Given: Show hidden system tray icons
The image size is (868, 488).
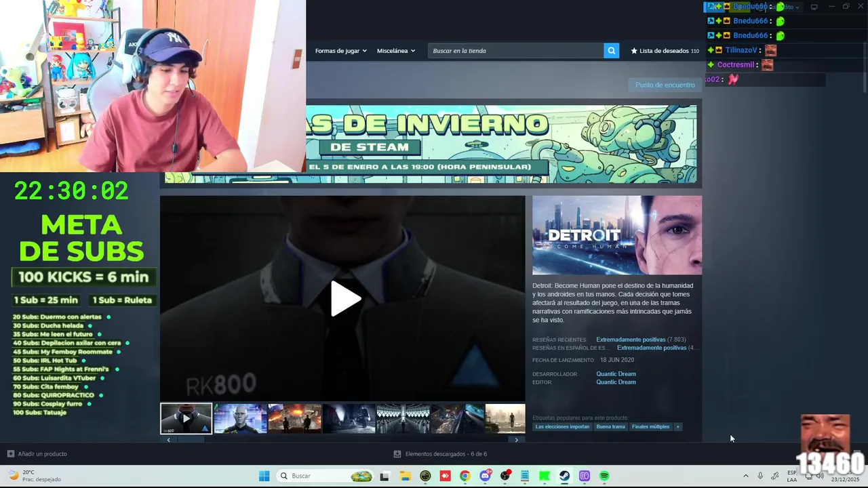Looking at the screenshot, I should pyautogui.click(x=746, y=476).
